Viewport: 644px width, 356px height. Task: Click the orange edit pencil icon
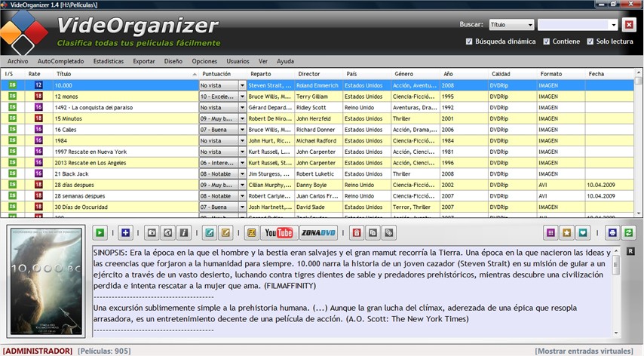click(225, 233)
